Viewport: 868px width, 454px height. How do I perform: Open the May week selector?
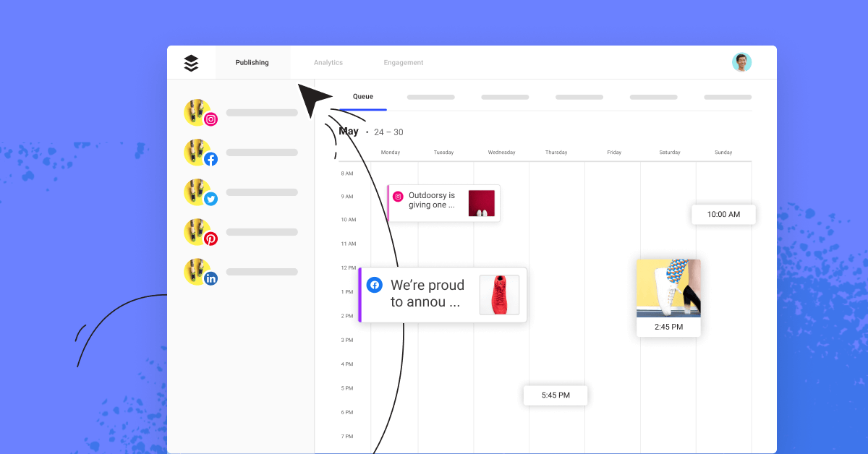click(349, 131)
